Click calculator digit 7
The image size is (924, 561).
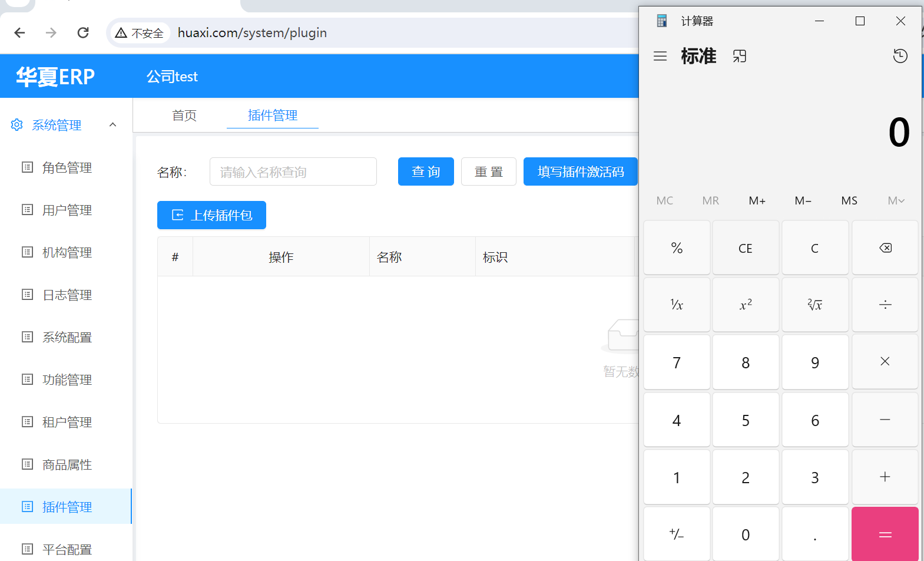point(677,362)
